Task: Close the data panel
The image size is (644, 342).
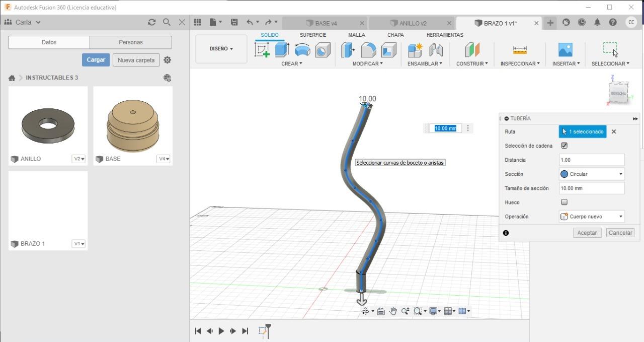Action: click(182, 22)
